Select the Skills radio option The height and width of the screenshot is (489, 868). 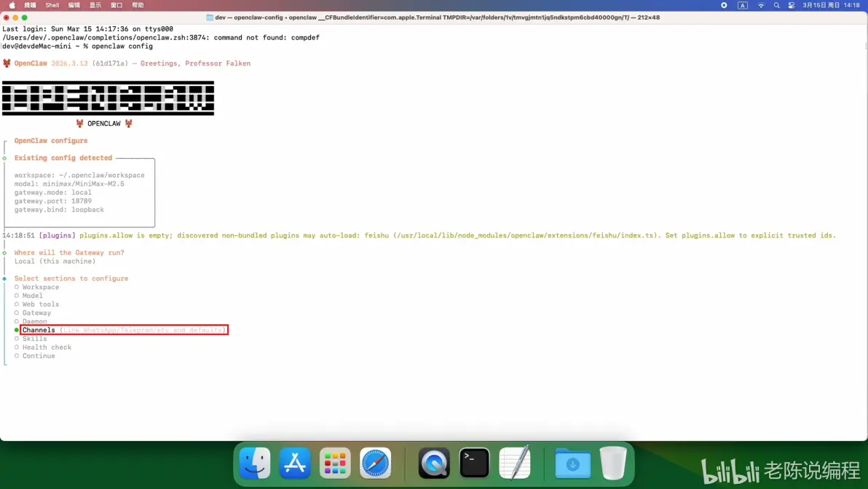[17, 338]
